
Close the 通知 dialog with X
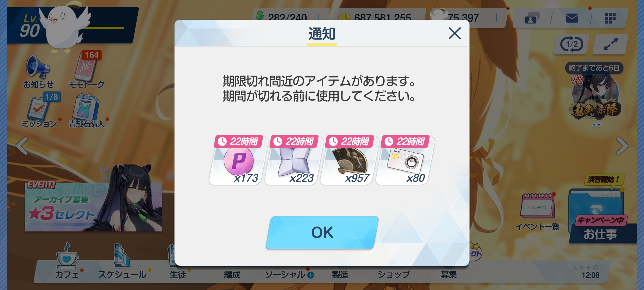(455, 33)
